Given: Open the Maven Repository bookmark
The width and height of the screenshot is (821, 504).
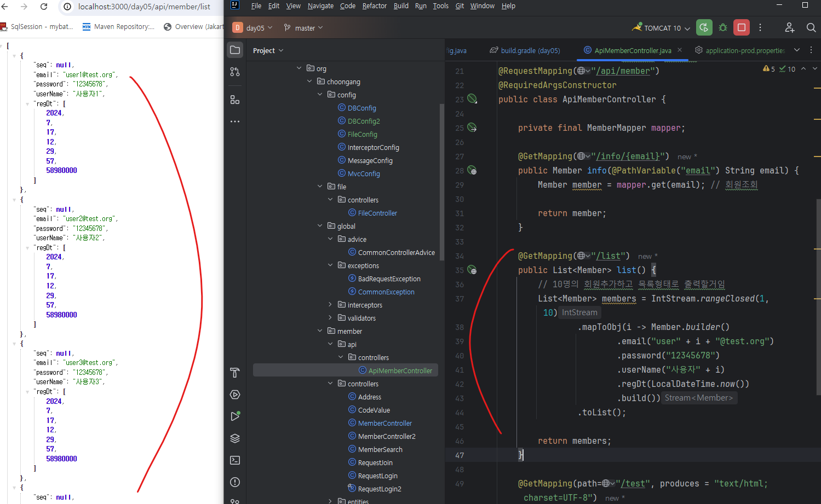Looking at the screenshot, I should (x=118, y=26).
